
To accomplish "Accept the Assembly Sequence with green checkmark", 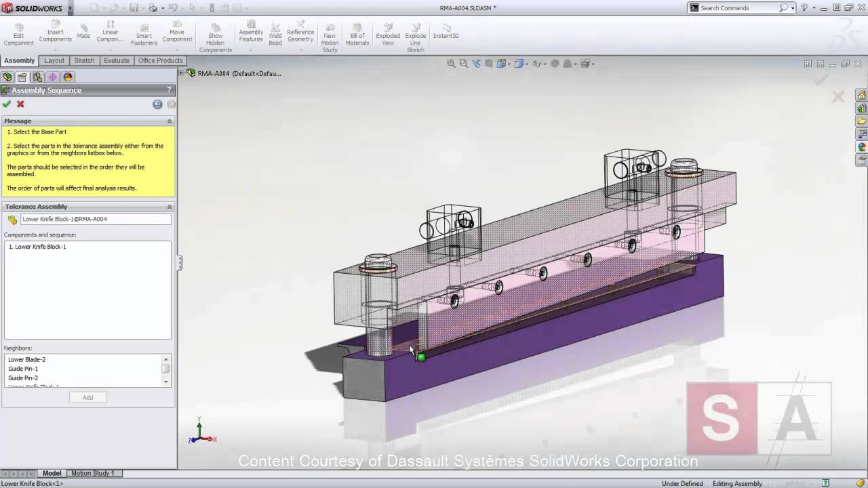I will pos(7,104).
